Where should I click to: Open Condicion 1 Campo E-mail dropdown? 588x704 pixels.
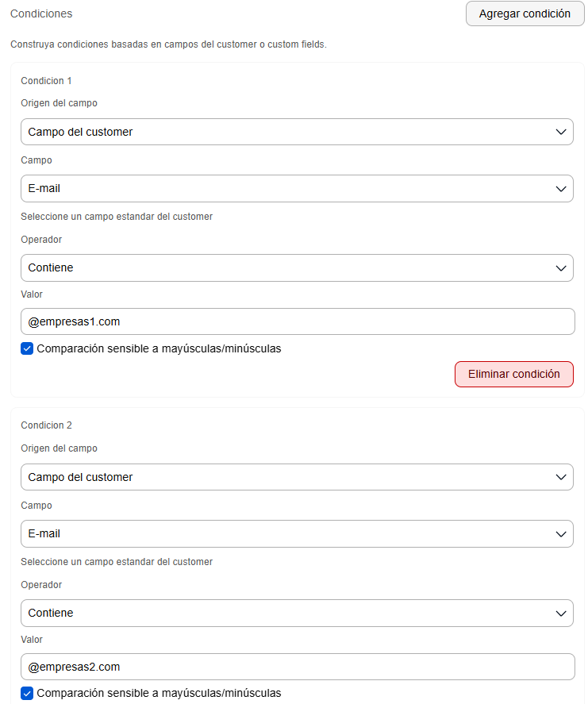tap(297, 189)
